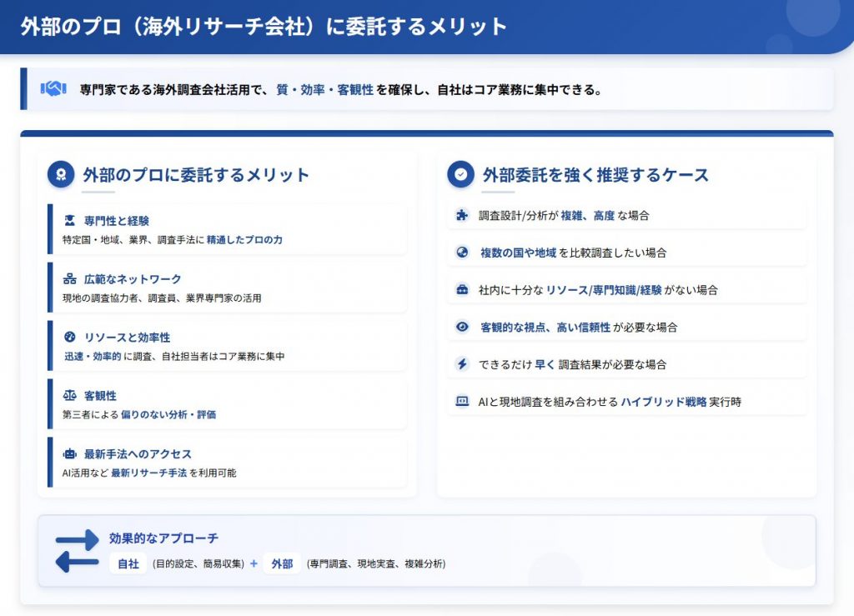
Task: Click the globe icon beside 複数の国や地域
Action: pyautogui.click(x=462, y=253)
